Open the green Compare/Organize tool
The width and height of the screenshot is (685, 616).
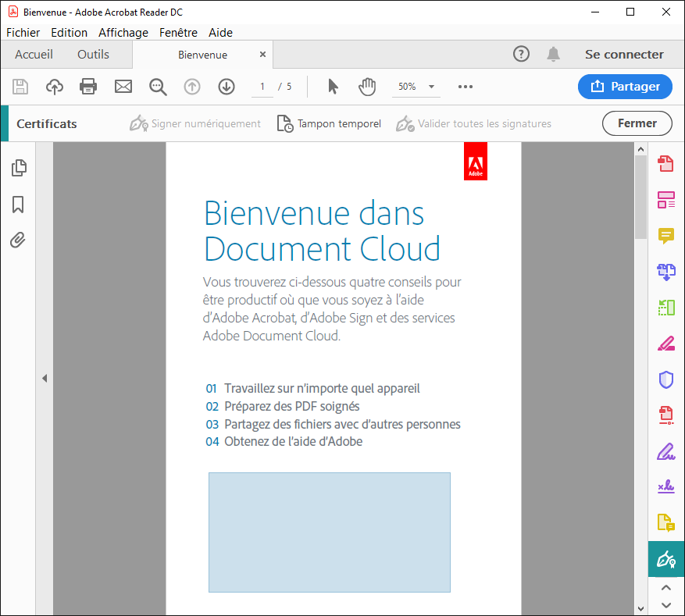[x=665, y=308]
